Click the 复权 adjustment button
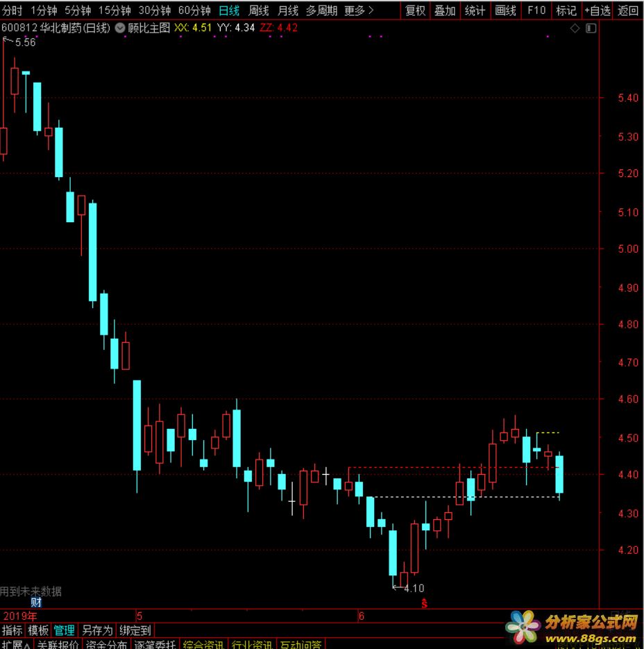Screen dimensions: 644x649 416,10
